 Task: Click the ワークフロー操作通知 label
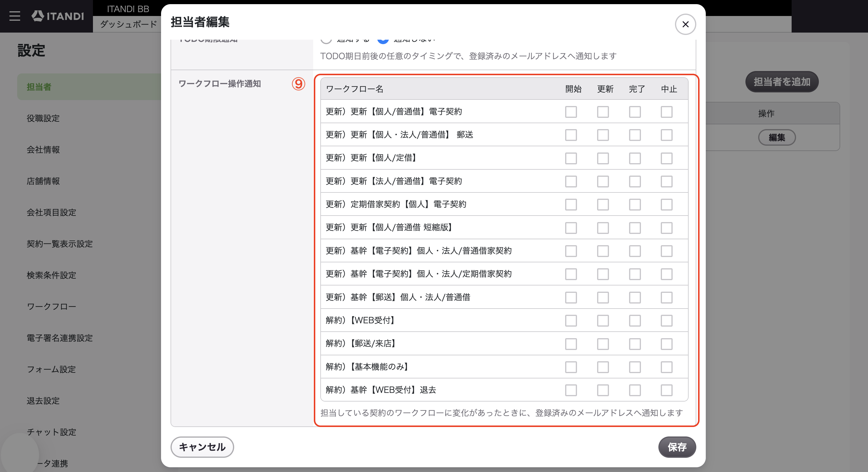[220, 84]
